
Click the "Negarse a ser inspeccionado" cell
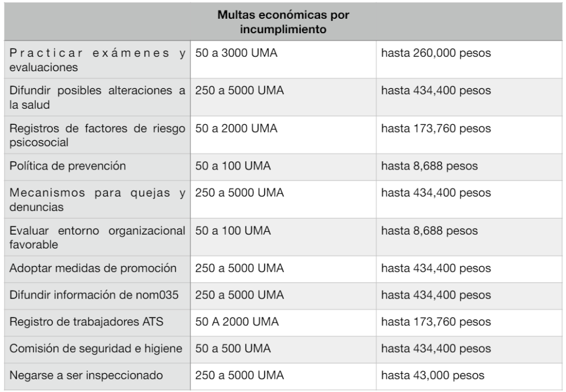point(86,376)
